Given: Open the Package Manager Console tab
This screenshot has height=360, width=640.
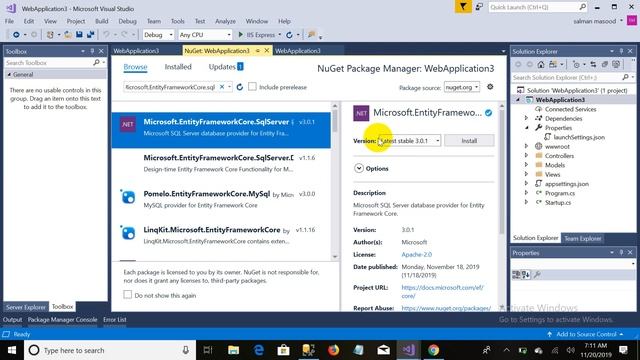Looking at the screenshot, I should coord(62,320).
